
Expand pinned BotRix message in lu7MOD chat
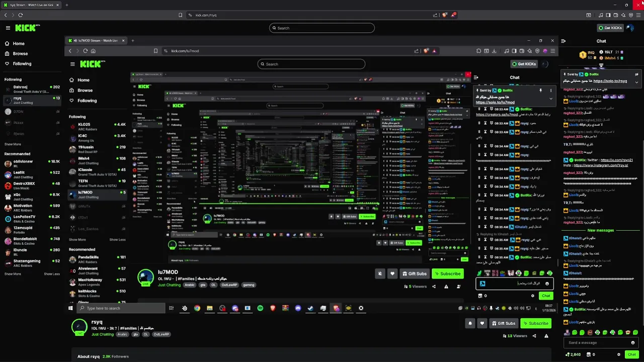click(x=551, y=99)
